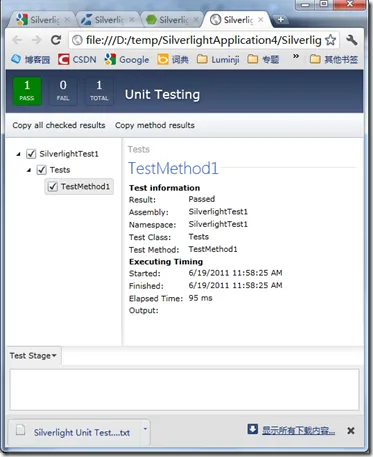Collapse the SilverlightTest1 tree node
This screenshot has height=457, width=373.
(x=18, y=154)
